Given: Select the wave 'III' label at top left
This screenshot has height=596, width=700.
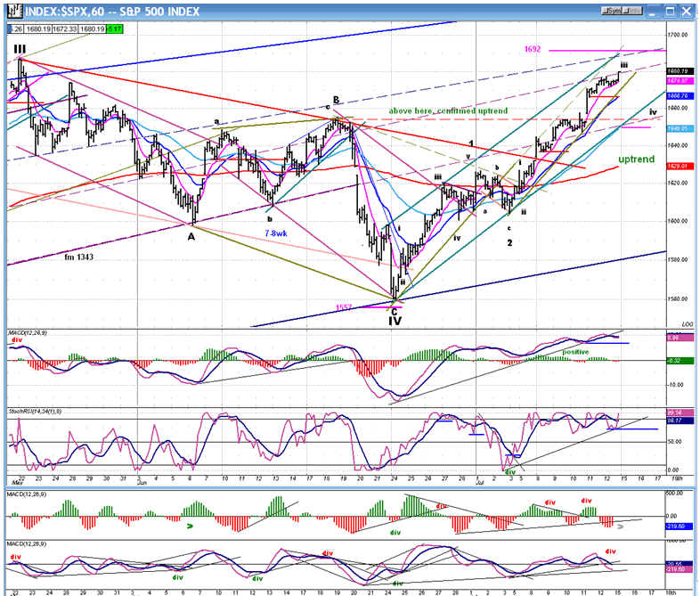Looking at the screenshot, I should tap(20, 48).
